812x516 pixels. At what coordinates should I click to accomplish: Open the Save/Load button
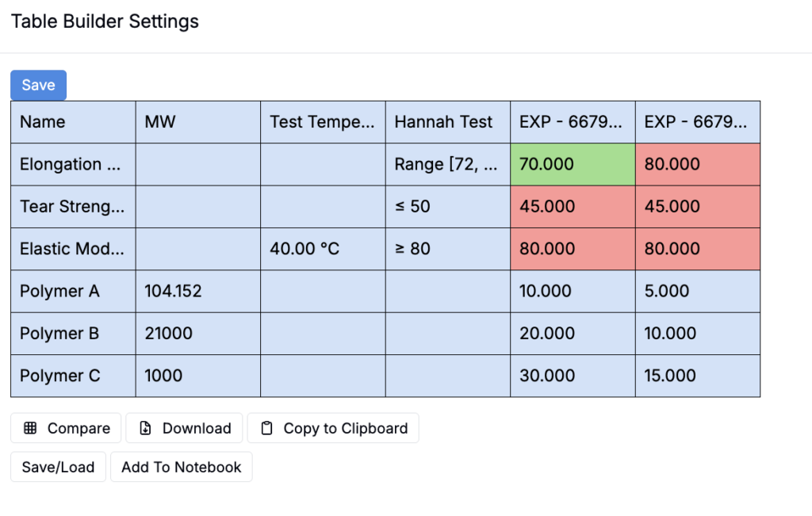click(58, 467)
